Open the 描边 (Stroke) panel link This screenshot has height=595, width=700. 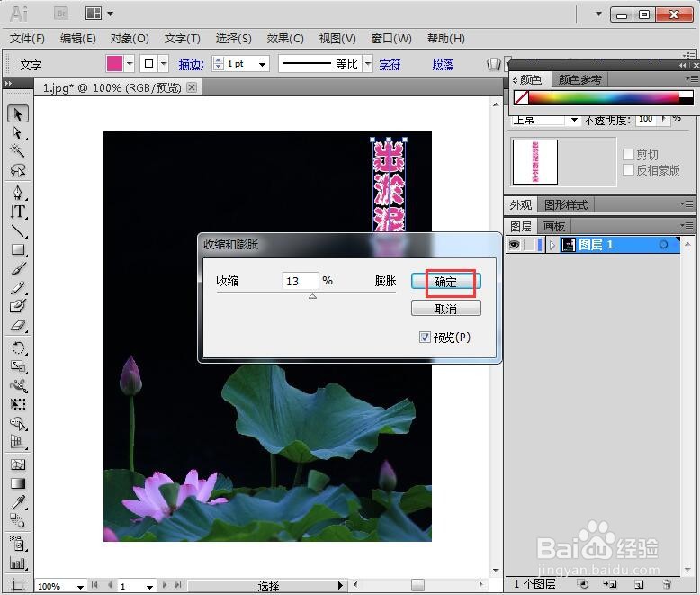[191, 64]
